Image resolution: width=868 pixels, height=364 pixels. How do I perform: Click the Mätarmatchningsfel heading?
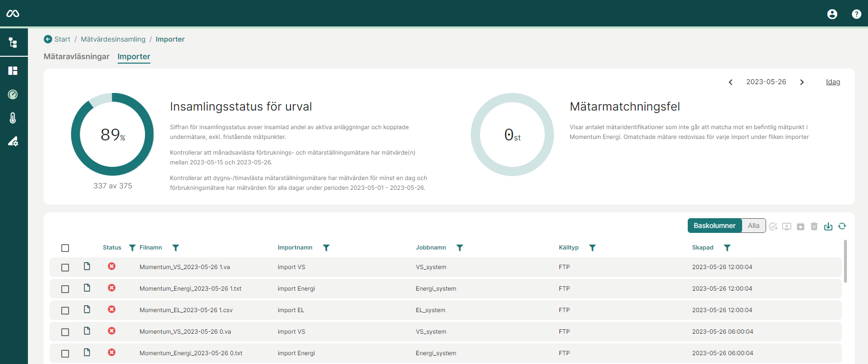(x=625, y=107)
